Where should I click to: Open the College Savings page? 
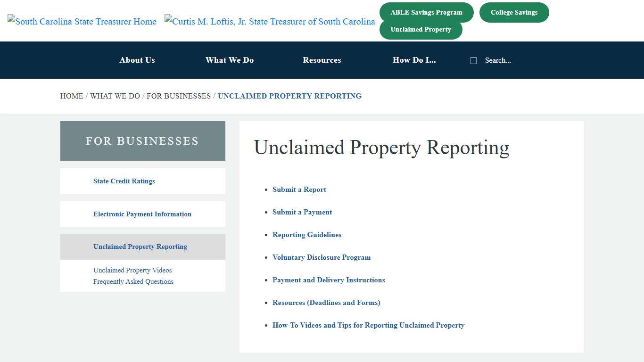tap(514, 12)
